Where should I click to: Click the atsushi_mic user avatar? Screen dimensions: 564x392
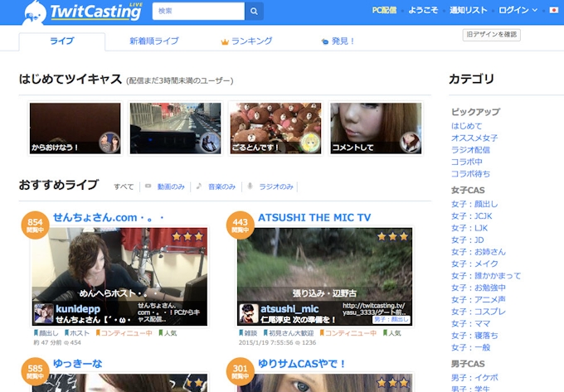point(250,313)
